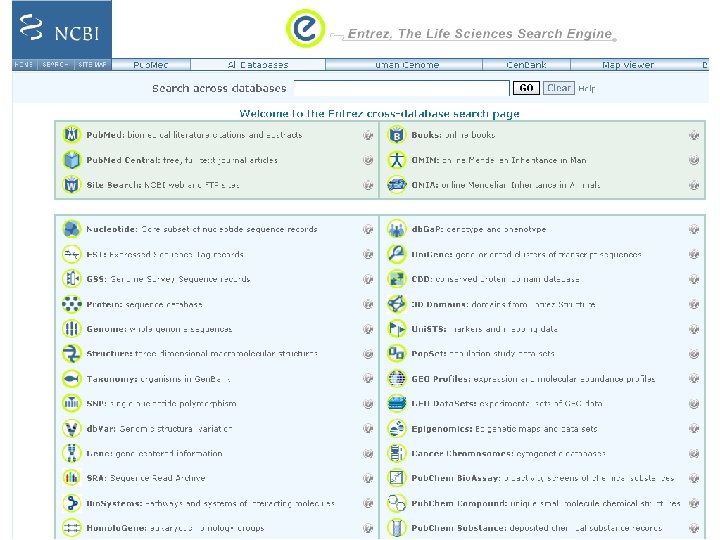720x540 pixels.
Task: Open the HomoloGene database icon
Action: (x=72, y=528)
